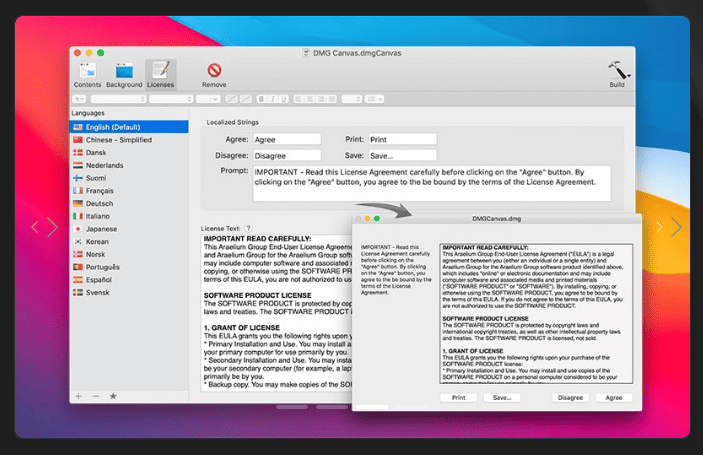Align text left

[299, 99]
